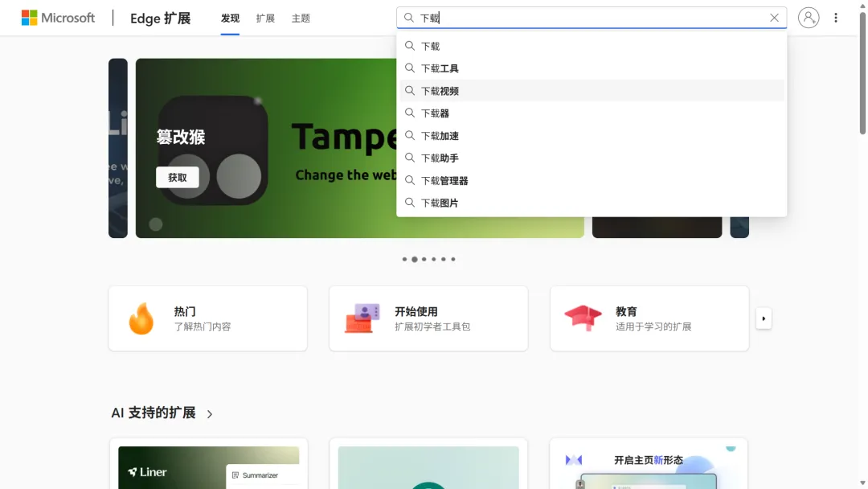Open the AI 支持的扩展 section heading
868x489 pixels.
coord(154,413)
